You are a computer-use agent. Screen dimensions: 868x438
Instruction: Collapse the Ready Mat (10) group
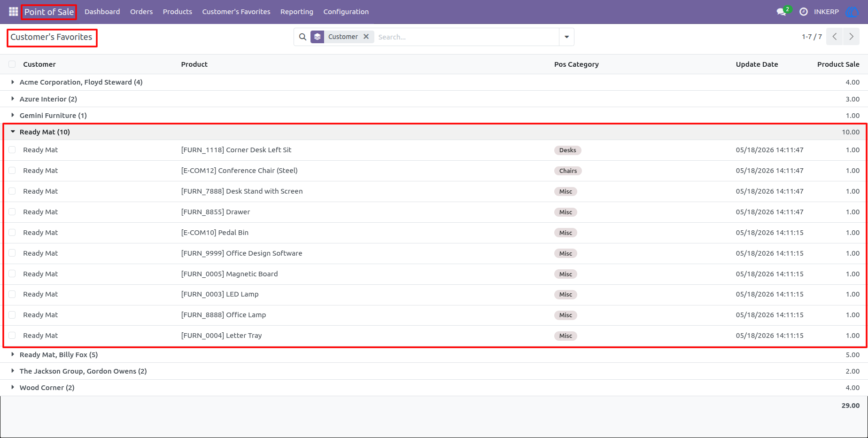click(13, 132)
